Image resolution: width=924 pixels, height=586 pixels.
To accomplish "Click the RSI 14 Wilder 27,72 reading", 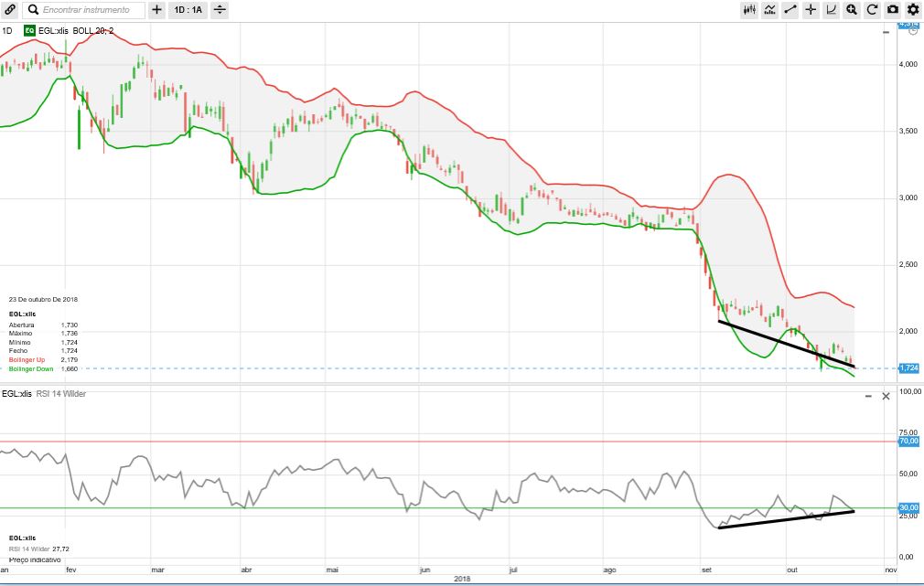I will click(39, 549).
